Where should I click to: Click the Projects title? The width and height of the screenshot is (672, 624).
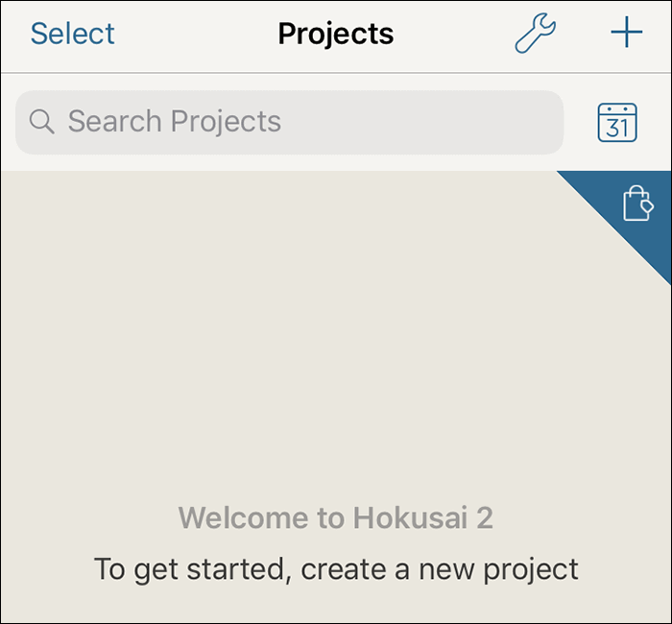(x=335, y=34)
